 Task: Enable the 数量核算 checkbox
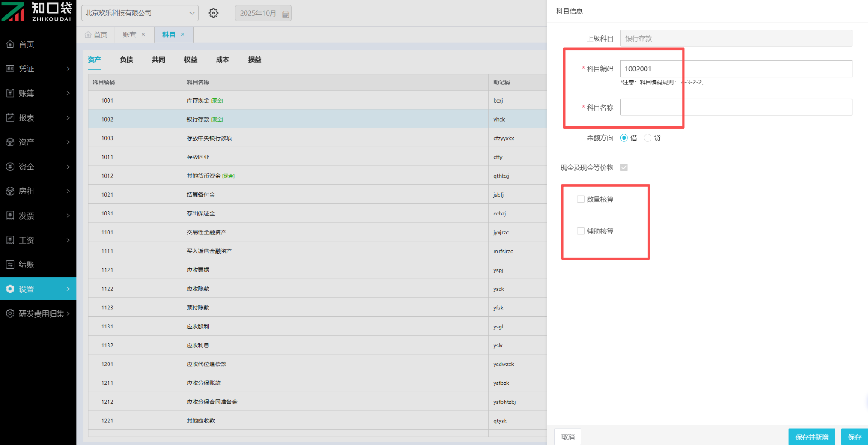[x=580, y=199]
